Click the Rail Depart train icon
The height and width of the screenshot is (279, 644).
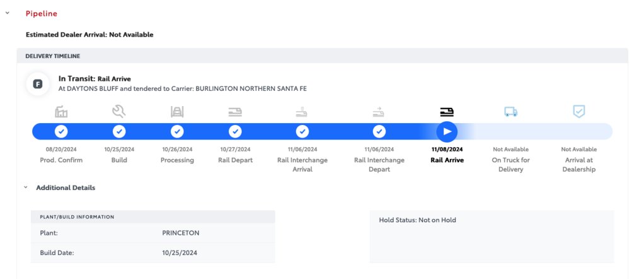(x=235, y=112)
